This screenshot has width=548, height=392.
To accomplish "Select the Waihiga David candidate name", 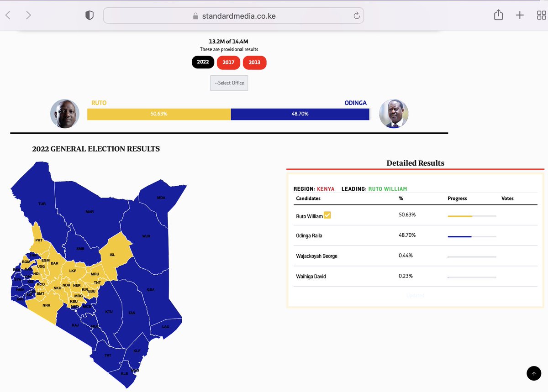I will click(311, 277).
